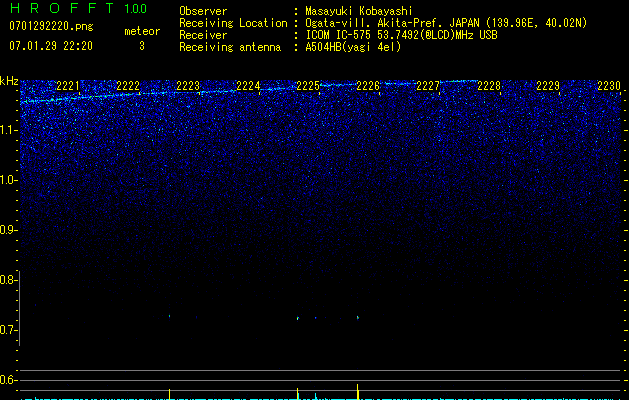
Task: Click the 0.8 kHz frequency axis label
Action: pyautogui.click(x=8, y=280)
